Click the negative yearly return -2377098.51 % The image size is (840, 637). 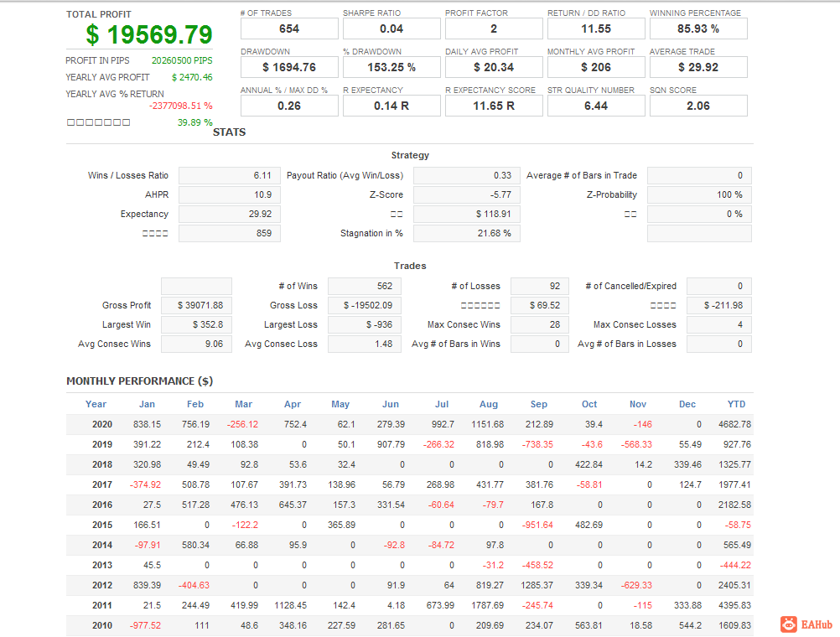[181, 106]
